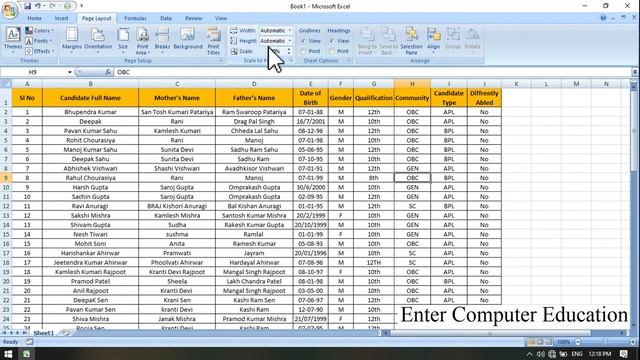Screen dimensions: 640x360
Task: Select all cells with corner button
Action: click(x=6, y=84)
